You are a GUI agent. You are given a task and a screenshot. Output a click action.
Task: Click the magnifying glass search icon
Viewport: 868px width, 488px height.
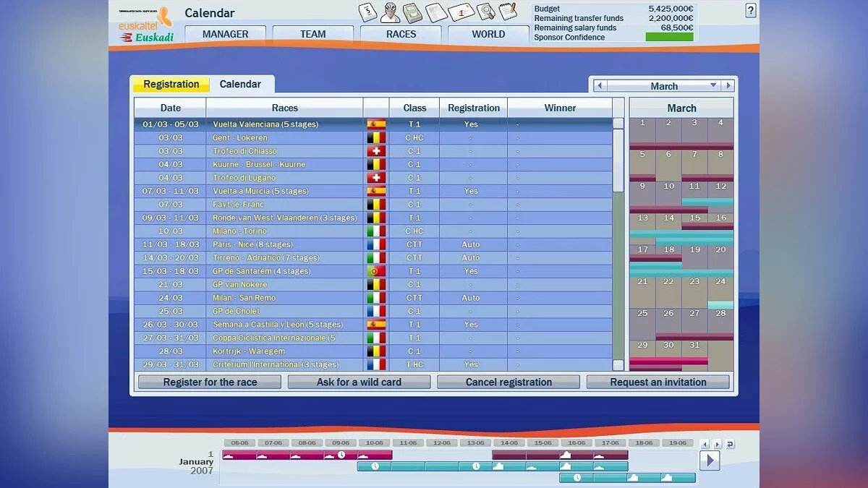pyautogui.click(x=485, y=12)
